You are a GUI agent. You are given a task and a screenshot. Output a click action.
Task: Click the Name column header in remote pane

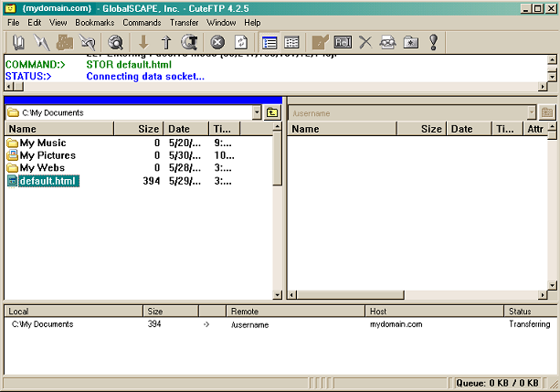coord(305,130)
